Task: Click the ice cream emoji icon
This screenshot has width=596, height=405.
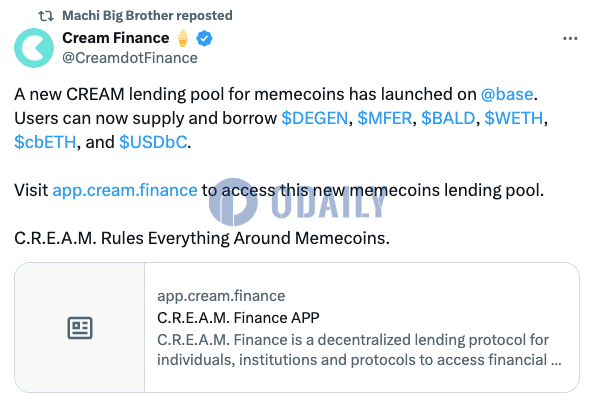Action: pos(183,38)
